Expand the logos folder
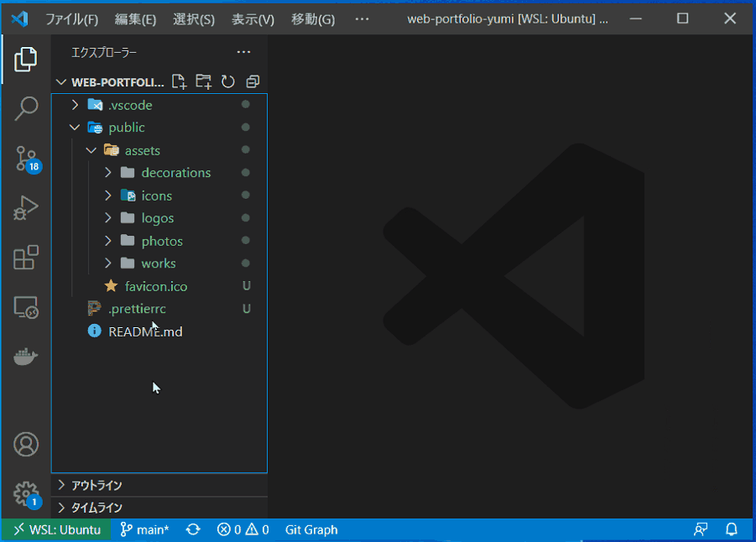 click(x=107, y=218)
